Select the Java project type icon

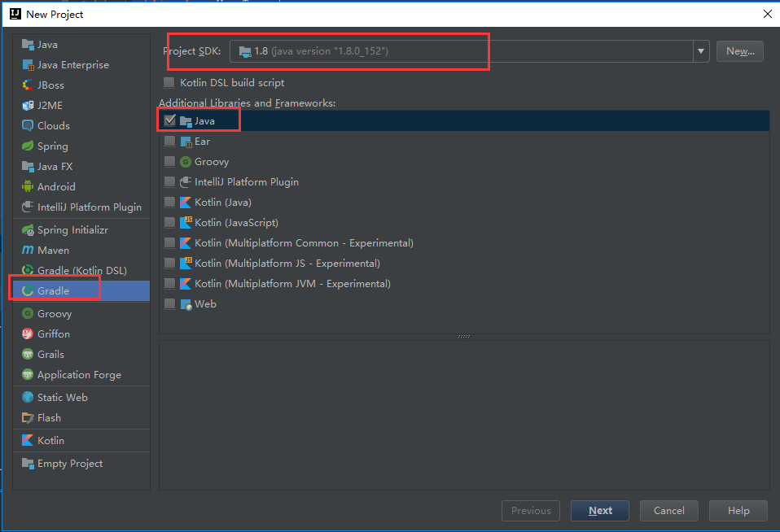click(x=28, y=44)
